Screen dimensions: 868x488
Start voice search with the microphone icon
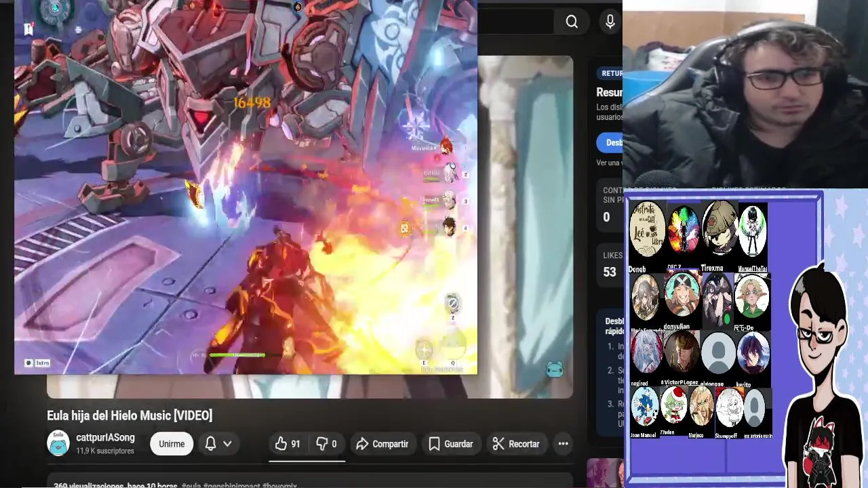(610, 22)
